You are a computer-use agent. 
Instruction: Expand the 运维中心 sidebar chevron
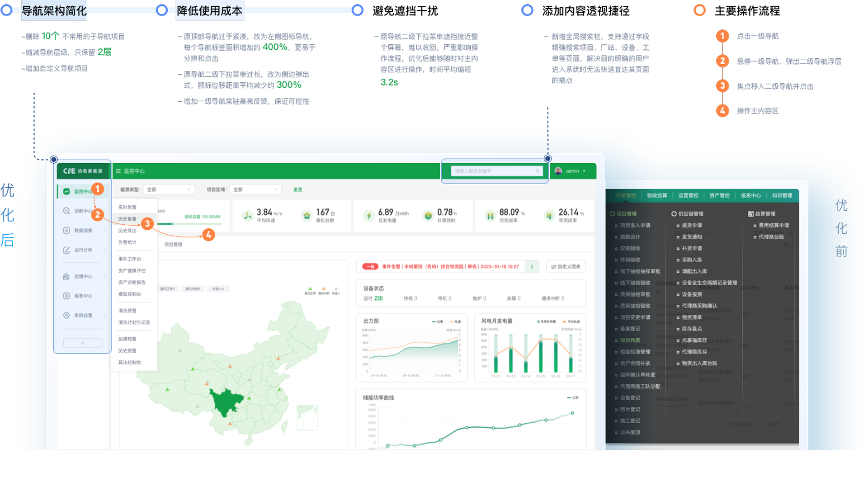coord(104,276)
